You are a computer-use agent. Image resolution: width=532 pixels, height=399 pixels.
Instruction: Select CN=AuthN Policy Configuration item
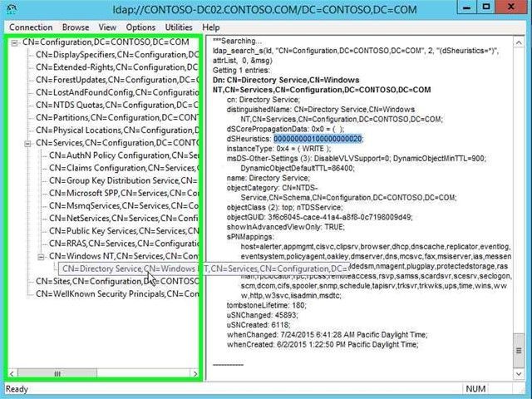(x=124, y=155)
